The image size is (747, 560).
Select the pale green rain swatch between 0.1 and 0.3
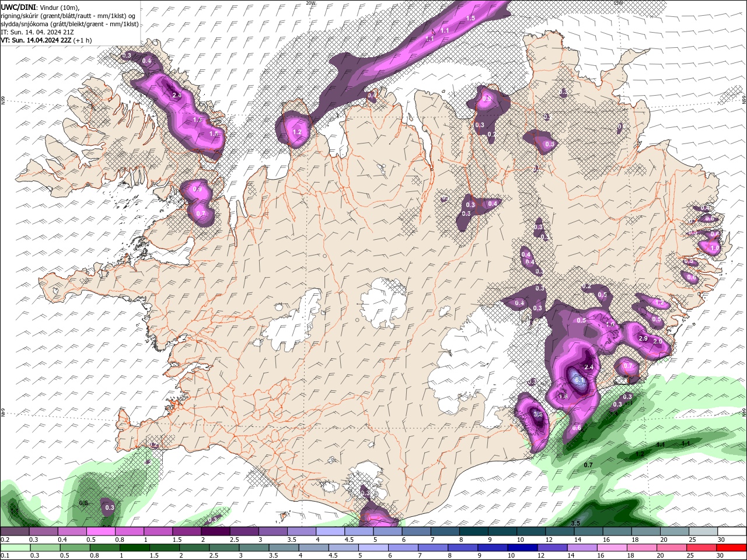(15, 548)
